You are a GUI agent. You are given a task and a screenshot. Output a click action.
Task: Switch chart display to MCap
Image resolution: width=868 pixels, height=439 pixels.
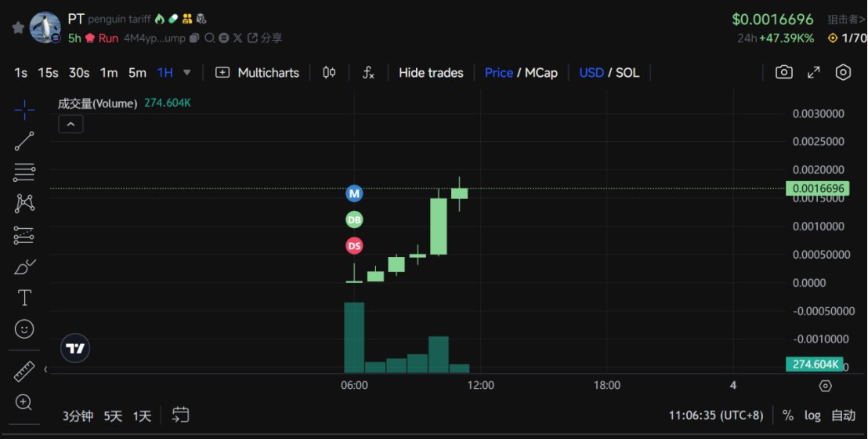pyautogui.click(x=541, y=72)
